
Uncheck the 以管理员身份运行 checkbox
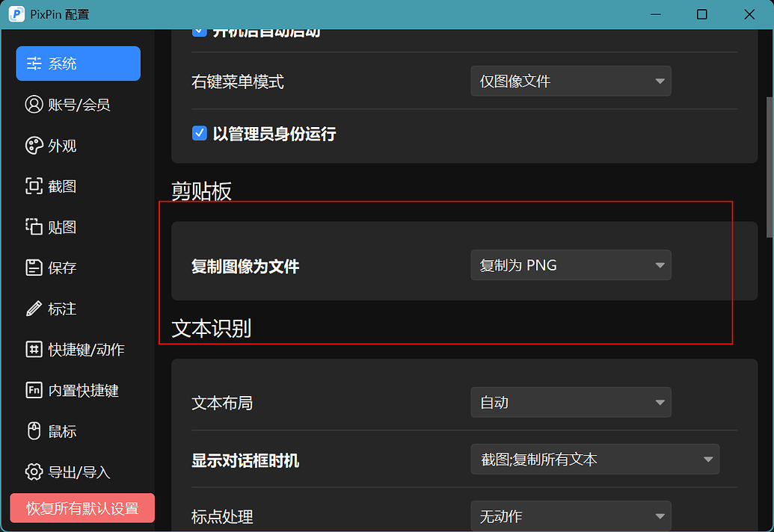pyautogui.click(x=200, y=133)
